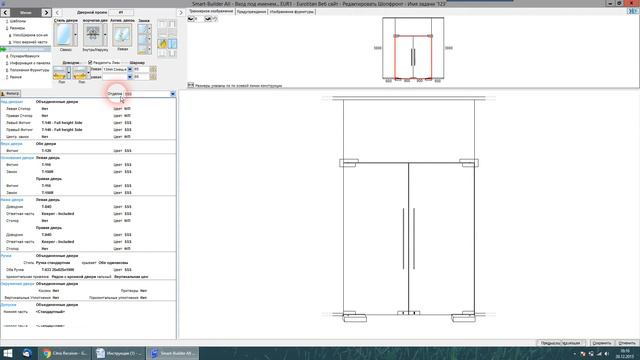Select Угол верхней части tree item
640x360 pixels.
coord(30,42)
